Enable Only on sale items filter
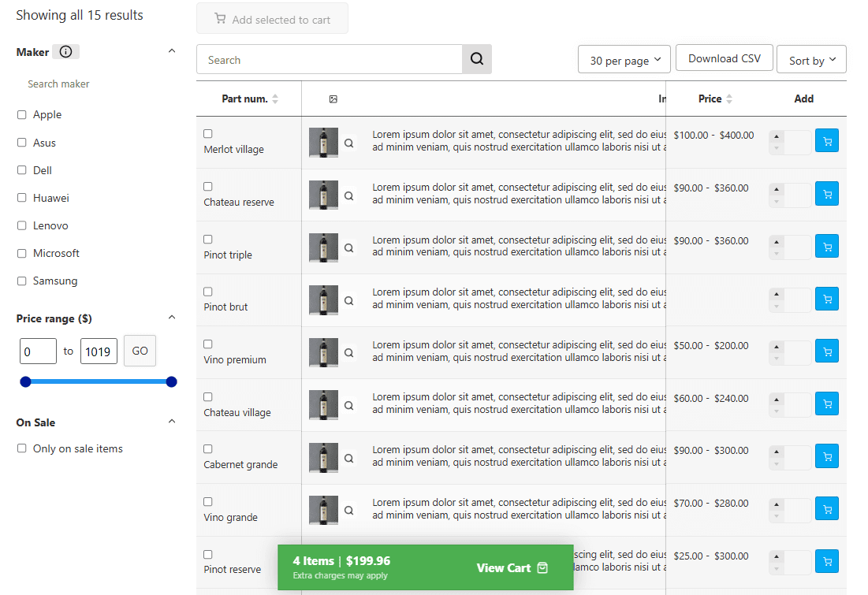868x595 pixels. (22, 448)
